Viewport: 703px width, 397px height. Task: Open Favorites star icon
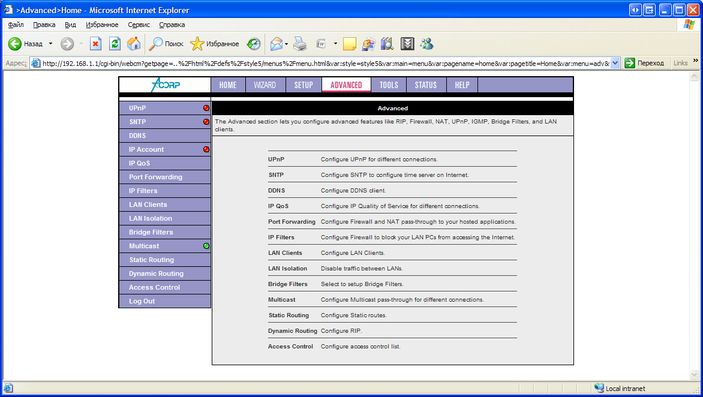click(x=197, y=44)
